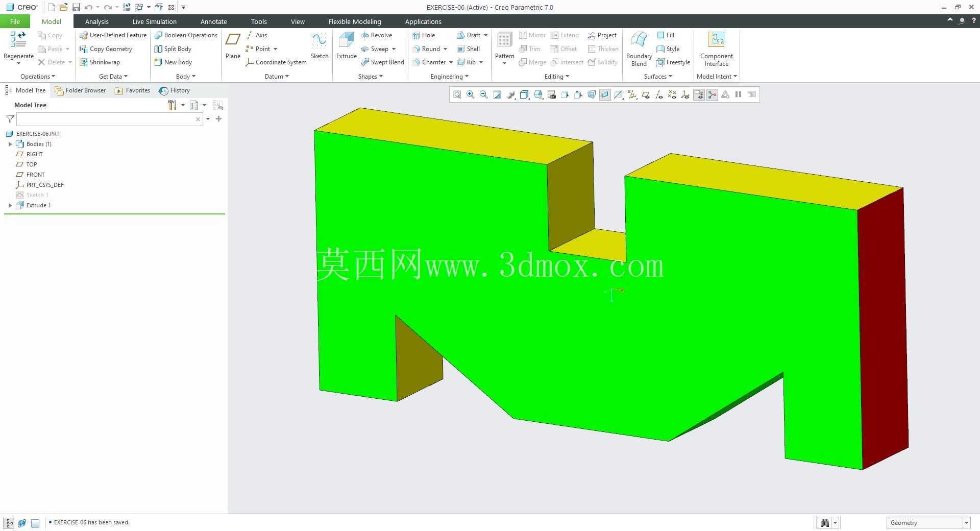Expand the Engineering group dropdown
The image size is (980, 531).
coord(449,77)
